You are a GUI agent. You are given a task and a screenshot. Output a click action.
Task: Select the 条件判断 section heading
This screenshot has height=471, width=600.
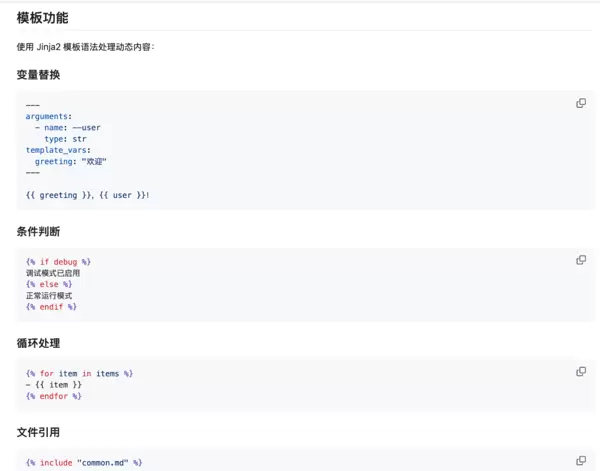click(x=38, y=232)
